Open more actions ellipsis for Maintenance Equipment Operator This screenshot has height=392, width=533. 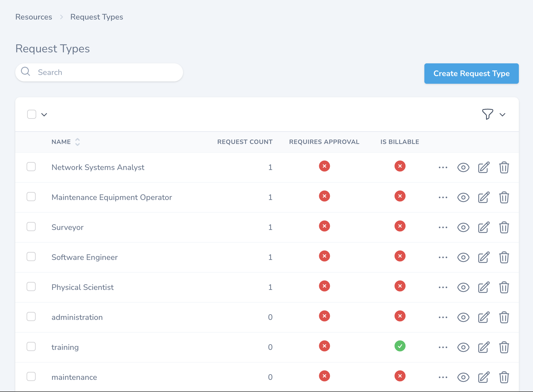(x=443, y=197)
